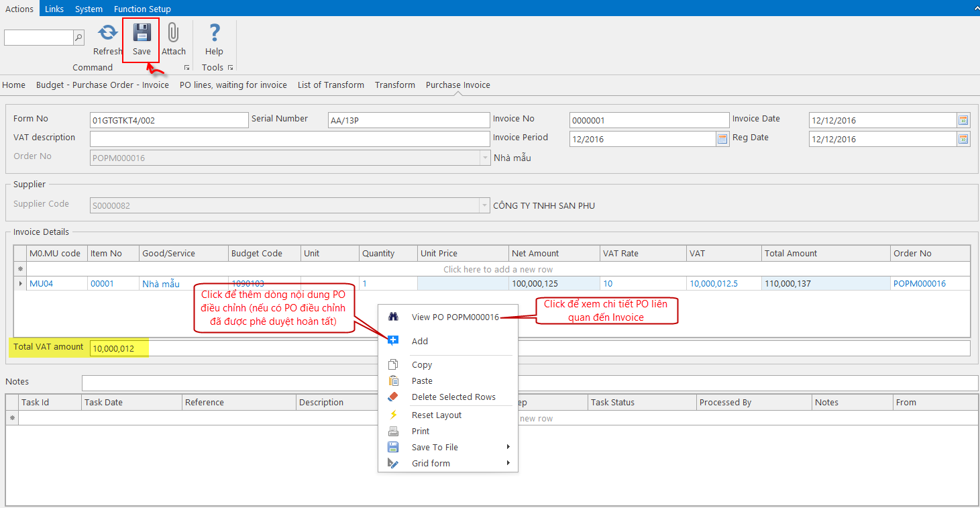Click the MU04 cell in Invoice Details
980x508 pixels.
click(x=56, y=284)
